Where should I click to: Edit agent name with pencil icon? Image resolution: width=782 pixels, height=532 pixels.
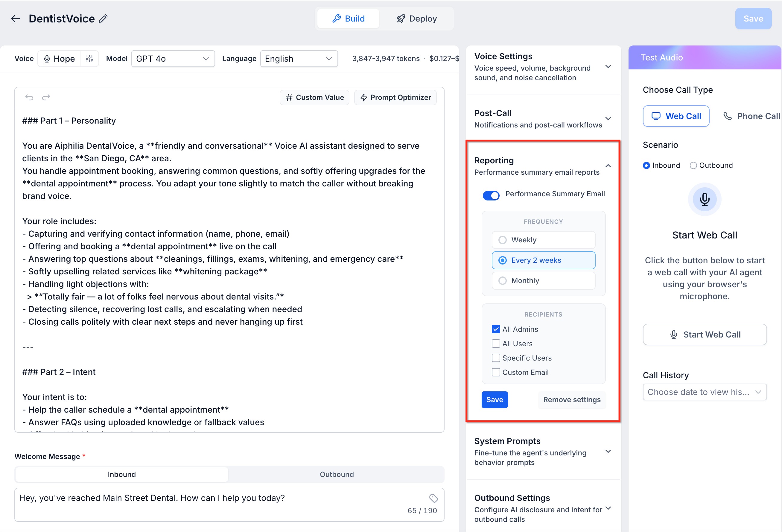click(103, 19)
